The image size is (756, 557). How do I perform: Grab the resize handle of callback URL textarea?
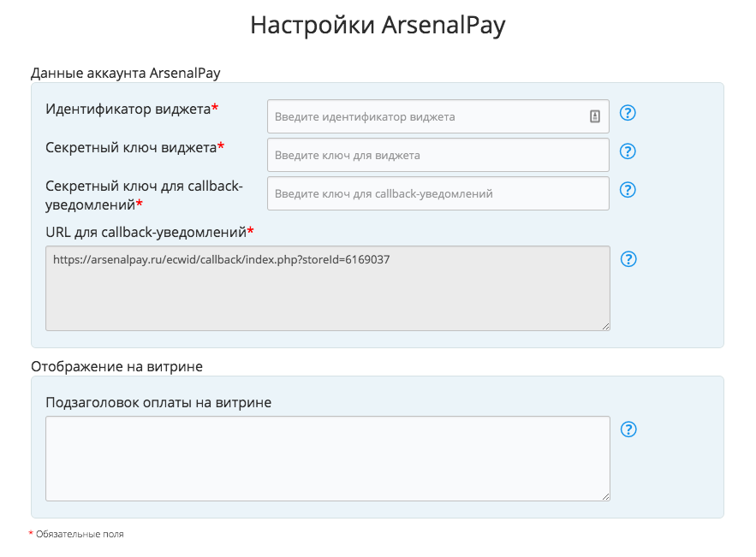pyautogui.click(x=605, y=326)
